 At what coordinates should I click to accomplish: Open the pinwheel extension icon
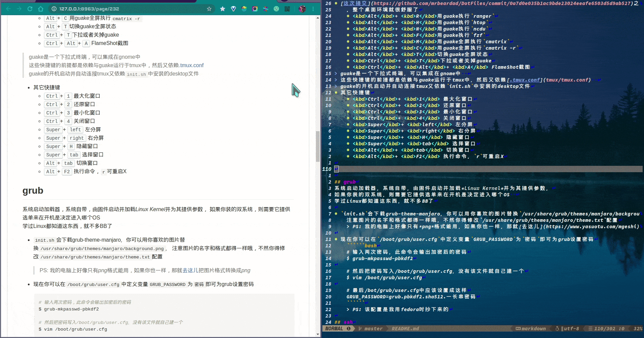(x=266, y=9)
